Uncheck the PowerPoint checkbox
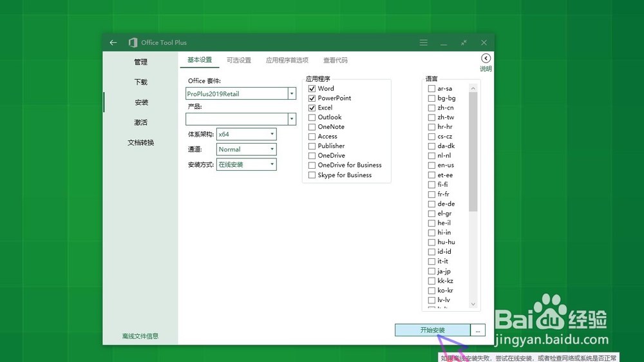Viewport: 644px width, 362px height. pyautogui.click(x=312, y=98)
